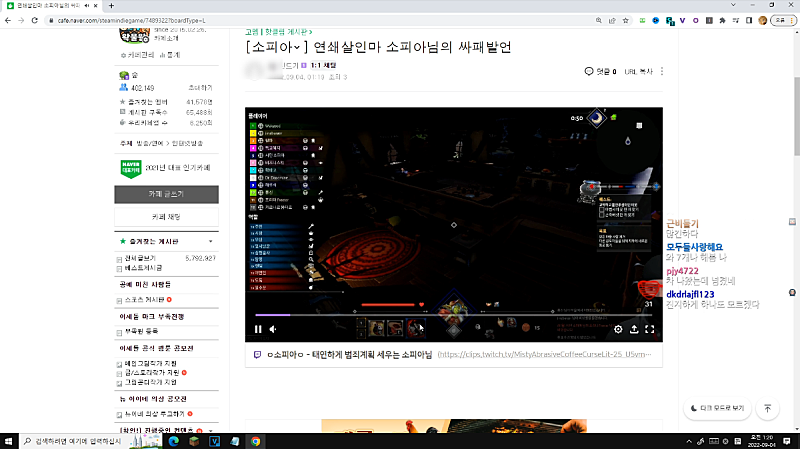Click the 1:1 채팅 button by author
This screenshot has height=449, width=800.
point(323,65)
